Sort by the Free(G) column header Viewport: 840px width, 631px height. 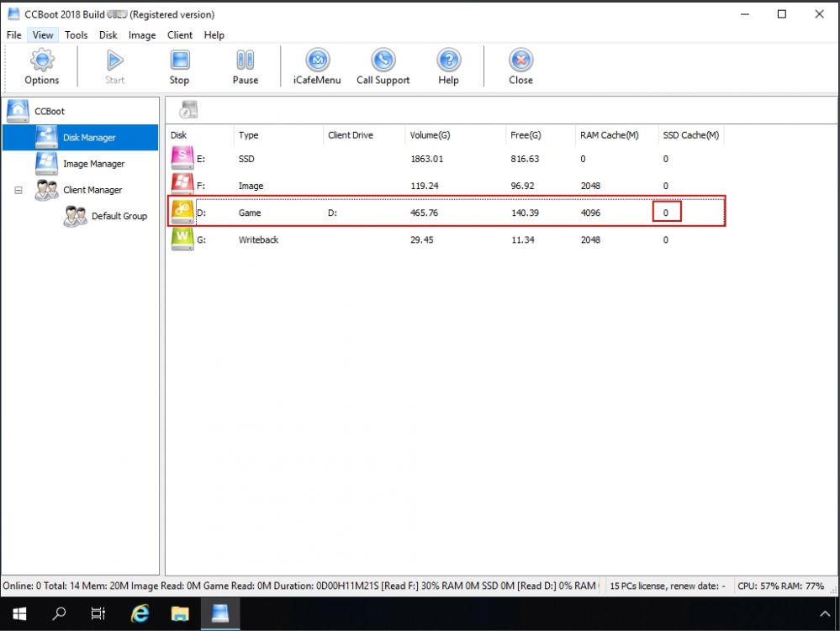(x=541, y=135)
